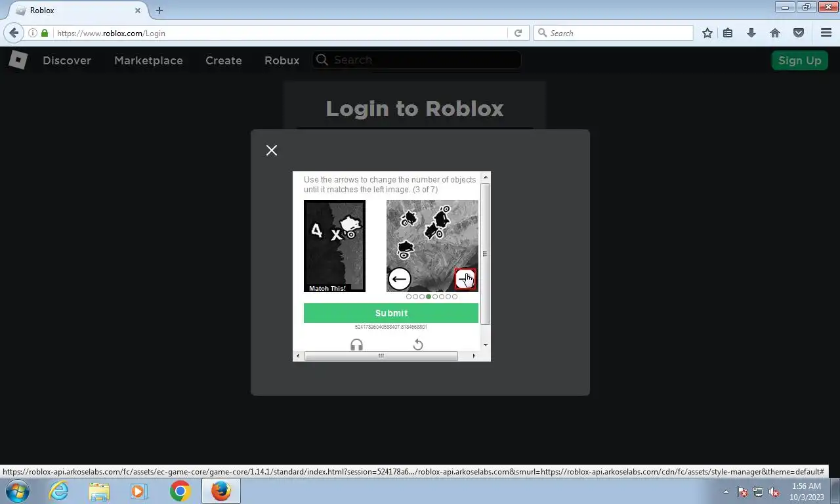The width and height of the screenshot is (840, 504).
Task: Close the captcha dialog with X
Action: tap(272, 150)
